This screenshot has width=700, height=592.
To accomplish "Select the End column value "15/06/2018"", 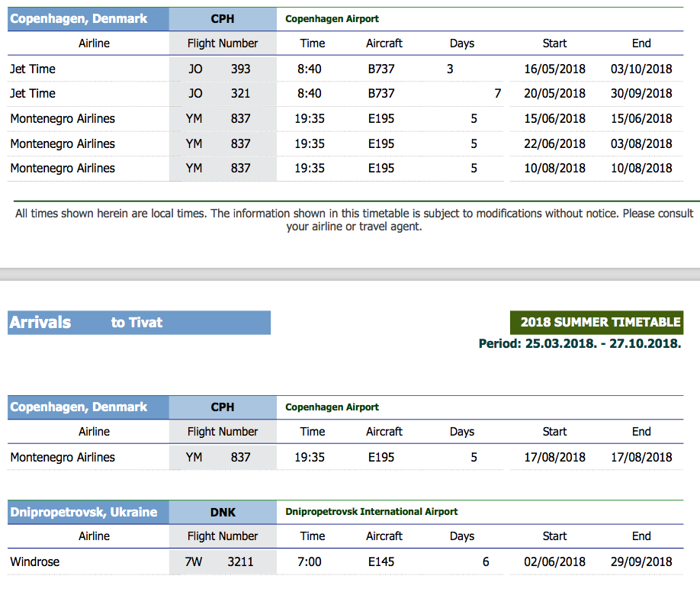I will pos(641,118).
